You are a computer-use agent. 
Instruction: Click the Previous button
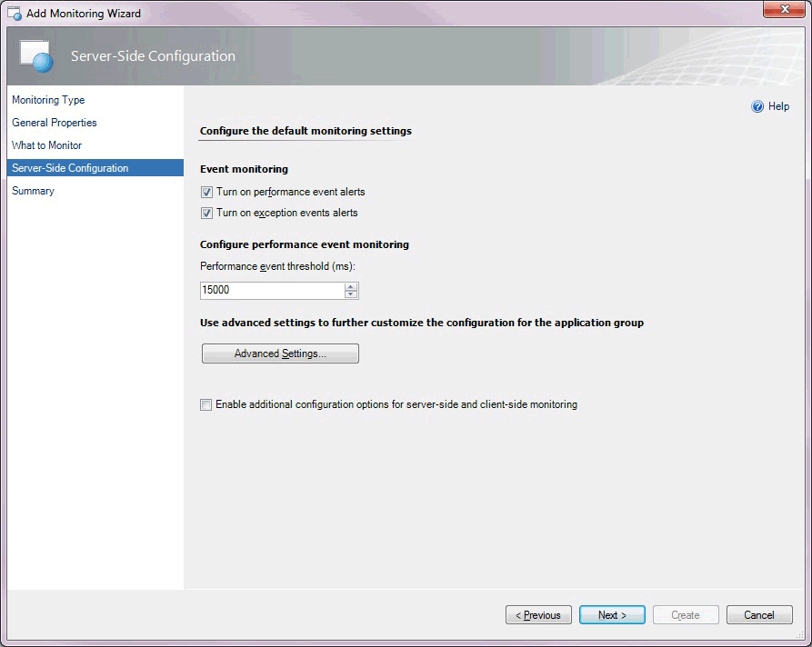pos(538,615)
